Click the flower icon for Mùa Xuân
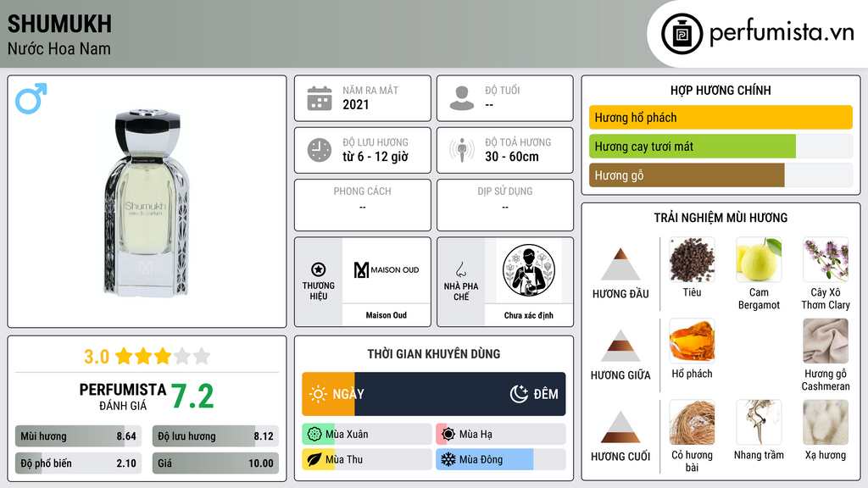This screenshot has height=488, width=868. coord(314,435)
